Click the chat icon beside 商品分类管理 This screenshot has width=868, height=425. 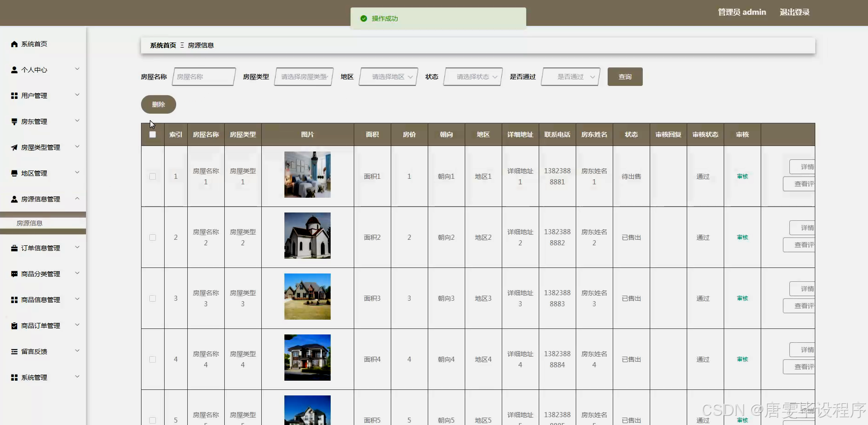(14, 274)
